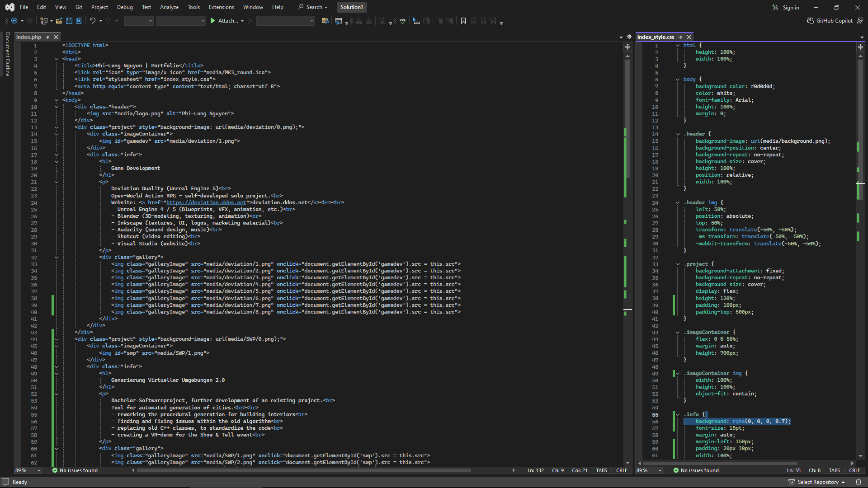Click the Navigate Backward icon
Viewport: 868px width, 488px height.
(x=14, y=21)
